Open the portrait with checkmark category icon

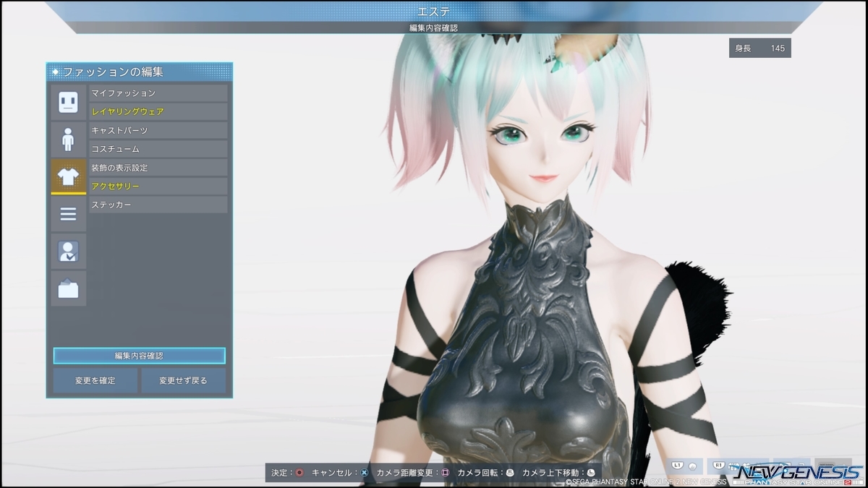68,251
